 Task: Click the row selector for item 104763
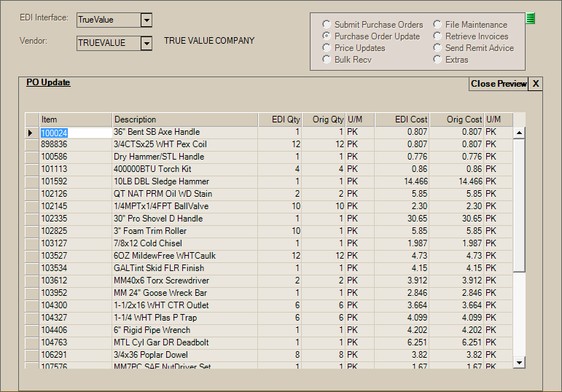pyautogui.click(x=32, y=342)
